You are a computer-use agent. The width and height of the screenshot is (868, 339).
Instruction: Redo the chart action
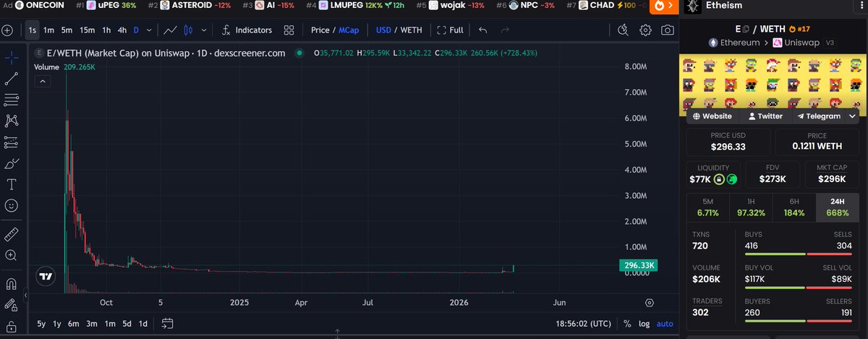coord(505,30)
